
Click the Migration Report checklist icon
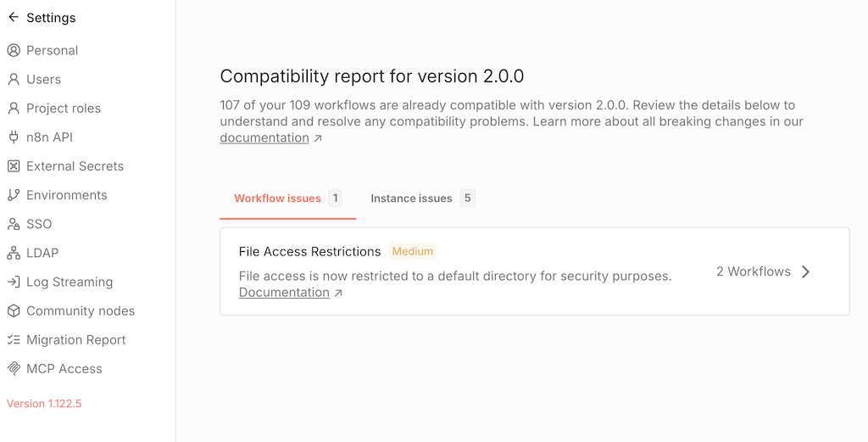(14, 340)
